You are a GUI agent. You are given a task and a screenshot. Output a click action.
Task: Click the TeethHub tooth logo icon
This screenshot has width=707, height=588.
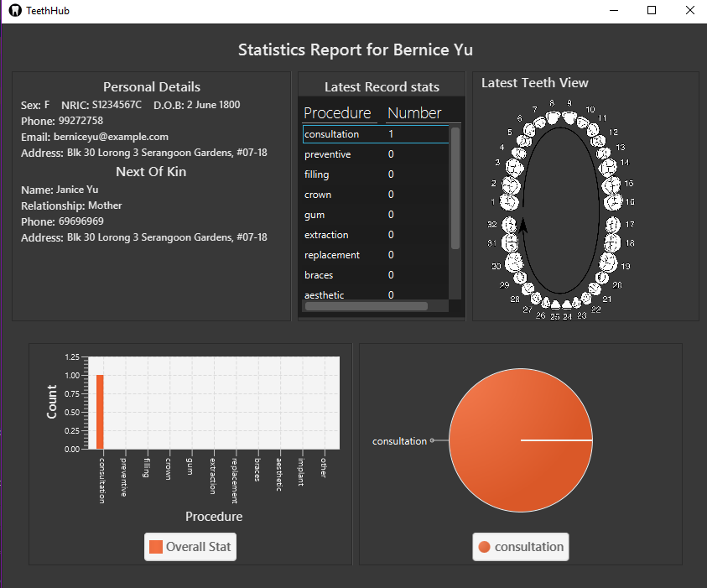click(15, 10)
